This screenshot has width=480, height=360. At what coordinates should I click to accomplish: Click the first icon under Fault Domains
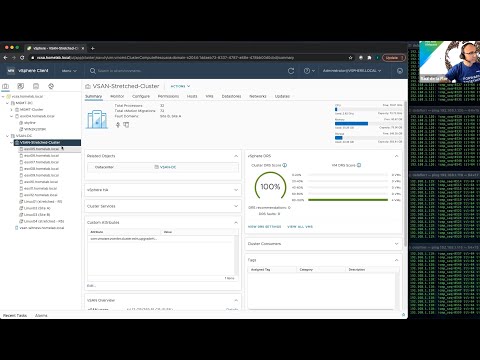118,125
